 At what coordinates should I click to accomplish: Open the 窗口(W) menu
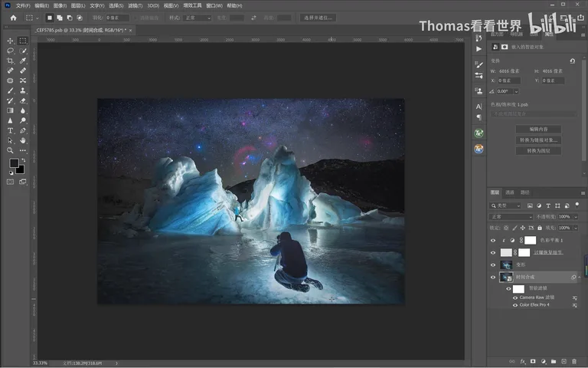pyautogui.click(x=214, y=5)
